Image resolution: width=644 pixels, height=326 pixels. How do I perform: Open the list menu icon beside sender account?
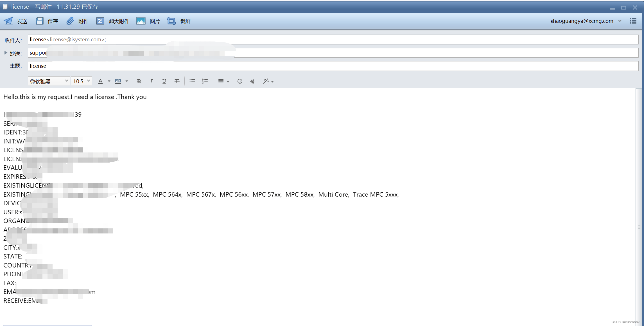pos(633,21)
